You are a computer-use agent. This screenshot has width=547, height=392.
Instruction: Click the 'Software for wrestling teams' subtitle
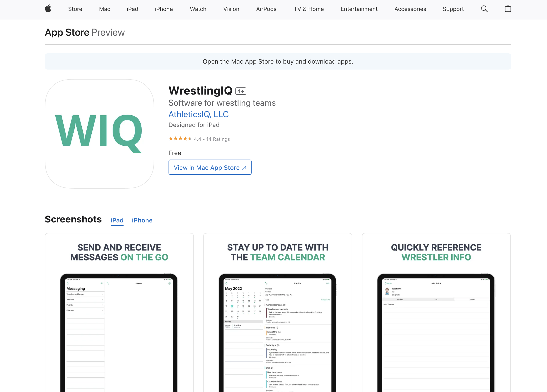[x=222, y=103]
